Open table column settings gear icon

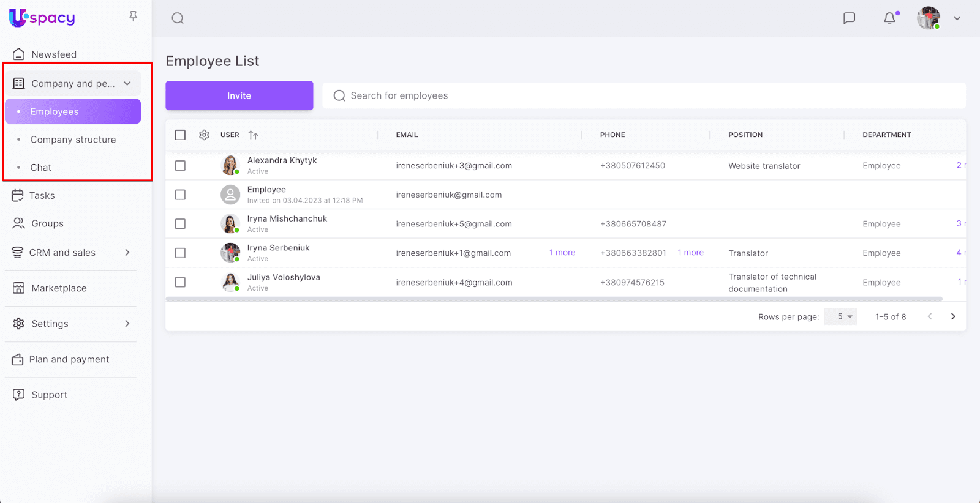(204, 135)
